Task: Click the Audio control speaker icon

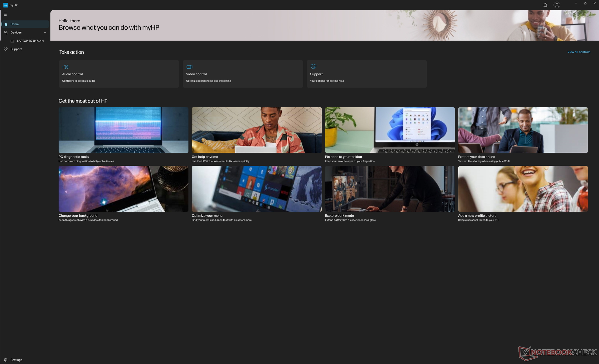Action: [65, 67]
